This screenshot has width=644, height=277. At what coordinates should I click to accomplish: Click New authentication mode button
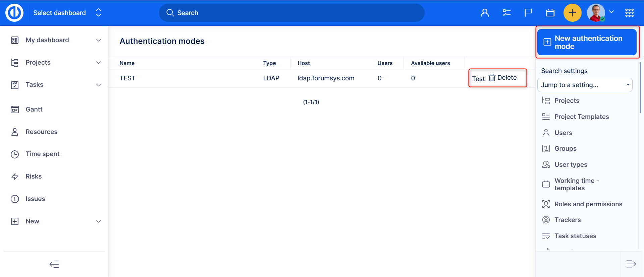click(587, 42)
